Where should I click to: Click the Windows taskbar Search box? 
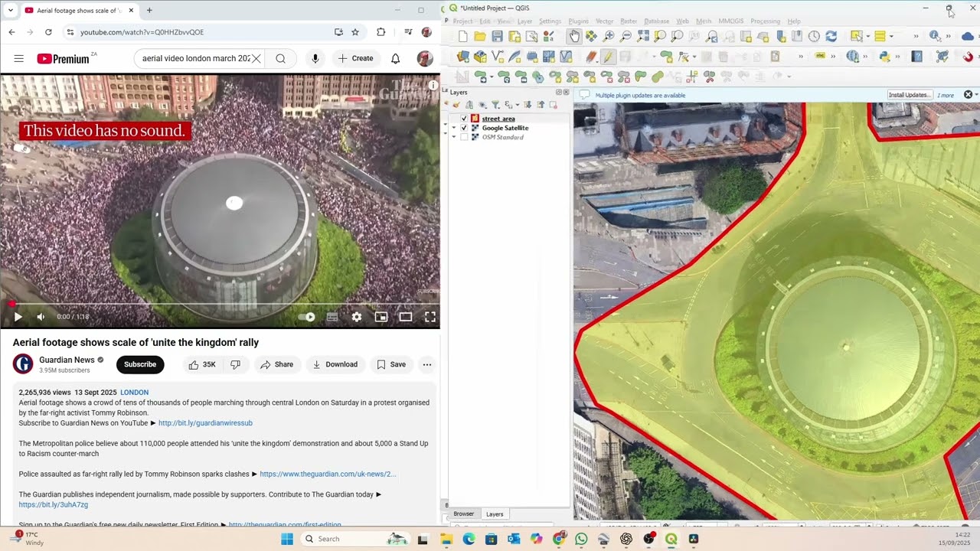coord(355,539)
